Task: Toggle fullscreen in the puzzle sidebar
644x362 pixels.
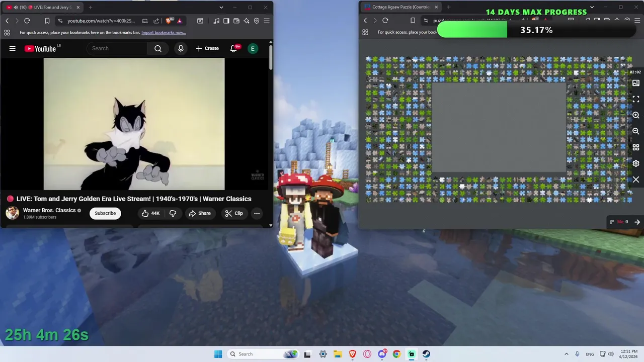Action: tap(636, 99)
